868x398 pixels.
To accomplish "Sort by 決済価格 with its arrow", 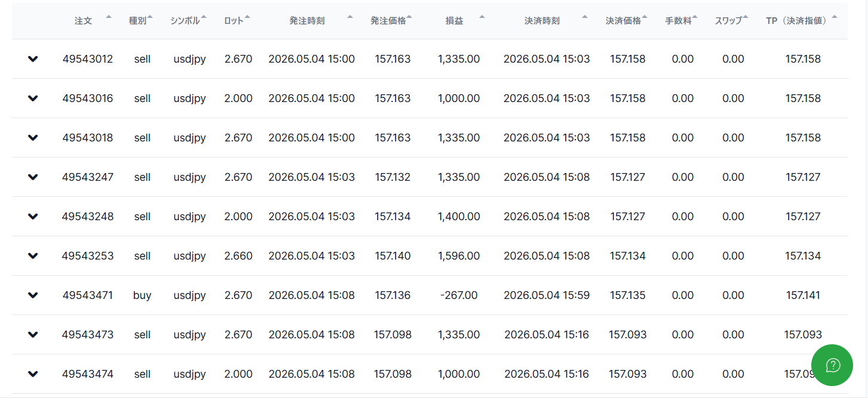I will 645,17.
